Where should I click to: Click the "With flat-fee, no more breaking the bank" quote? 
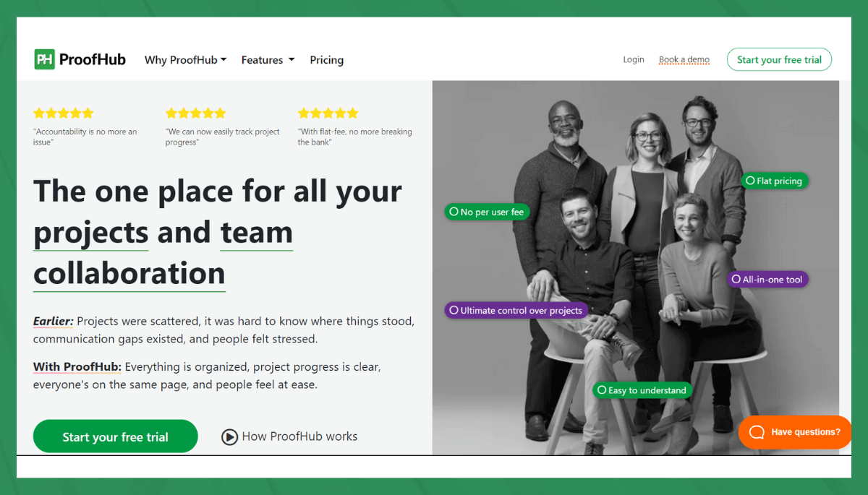[355, 137]
